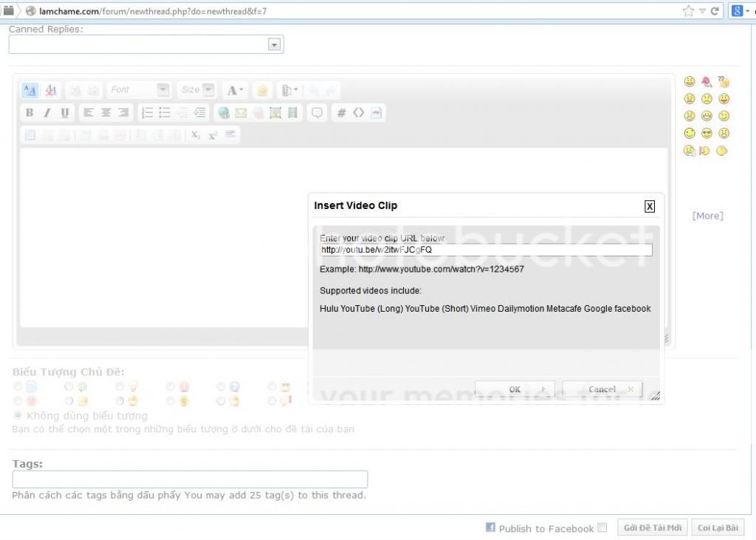Click the insert video filmstrip icon
This screenshot has height=540, width=756.
coord(293,113)
